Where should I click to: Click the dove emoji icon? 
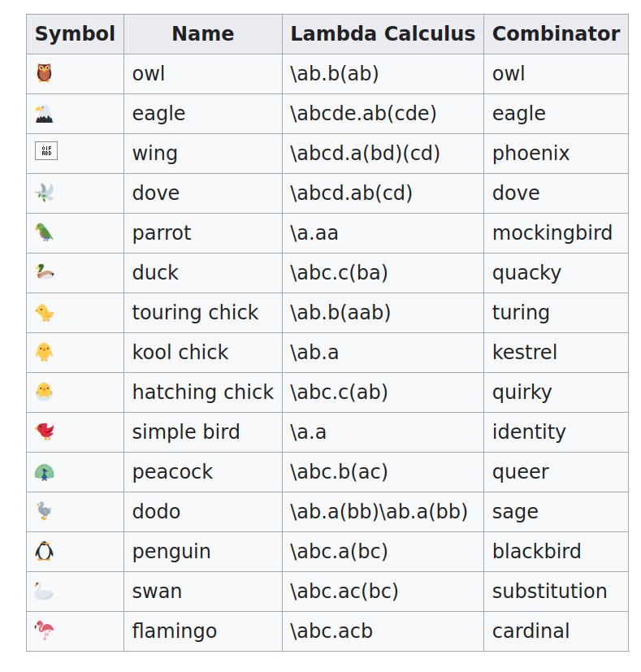pos(44,193)
